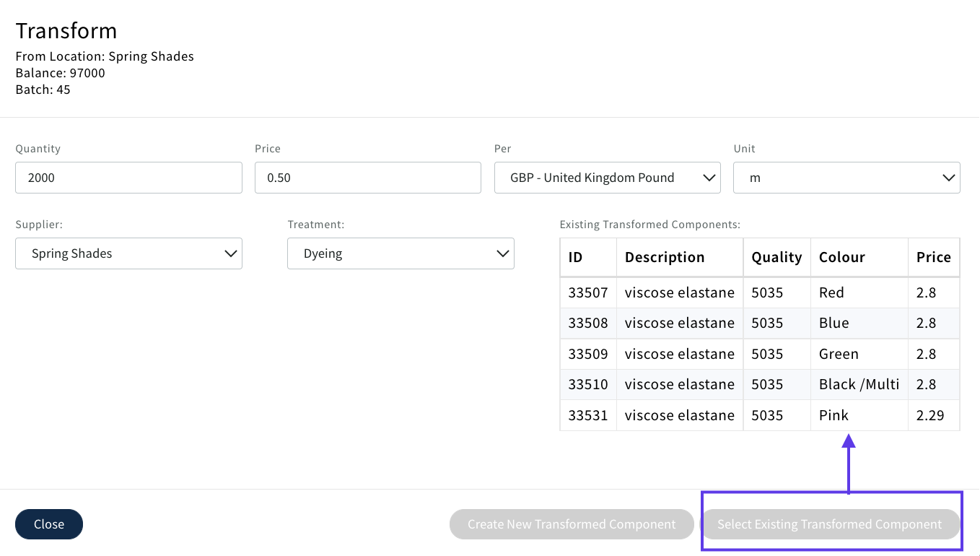Screen dimensions: 980x556
Task: Click the Description column header
Action: (665, 257)
